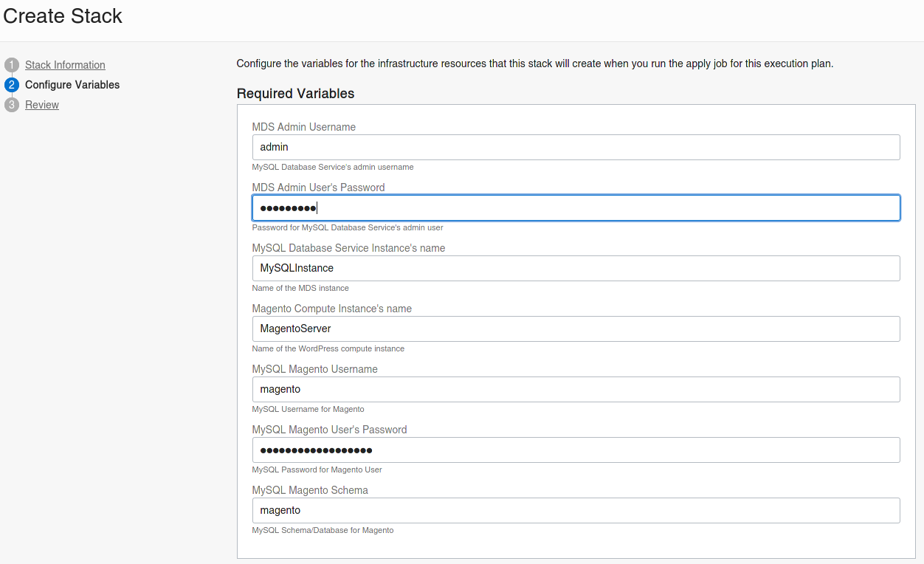The height and width of the screenshot is (564, 924).
Task: Click the step 3 circle icon
Action: [x=11, y=105]
